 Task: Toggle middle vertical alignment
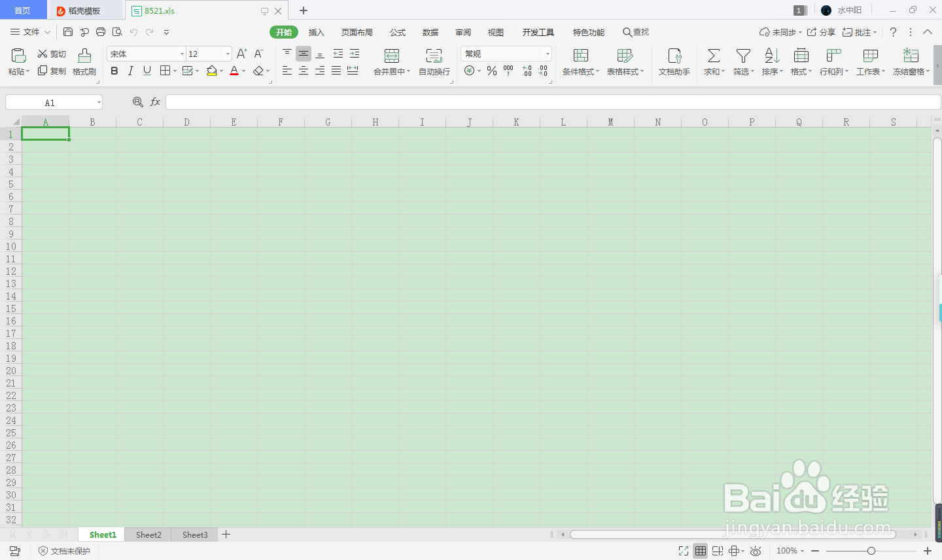click(x=304, y=54)
